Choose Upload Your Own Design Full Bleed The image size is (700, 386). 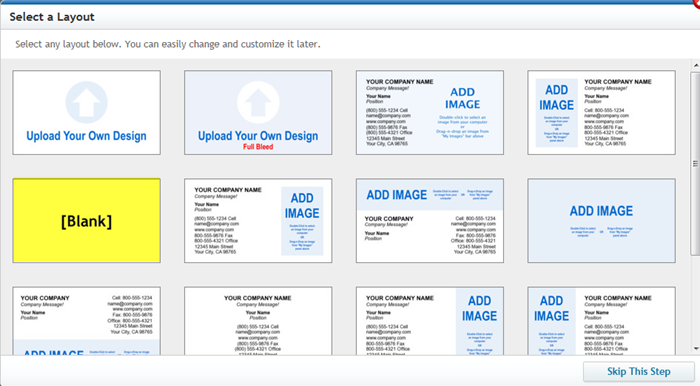tap(258, 112)
